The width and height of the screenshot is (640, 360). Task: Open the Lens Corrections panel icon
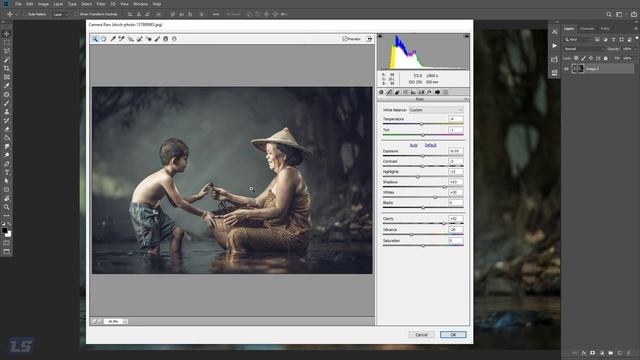point(421,92)
